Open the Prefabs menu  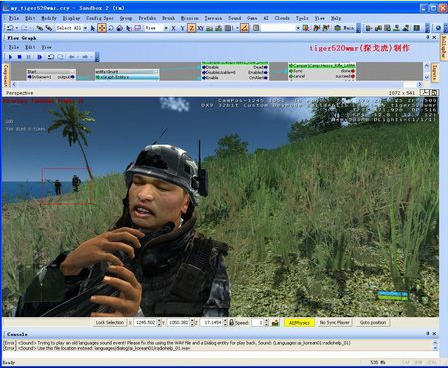point(147,18)
